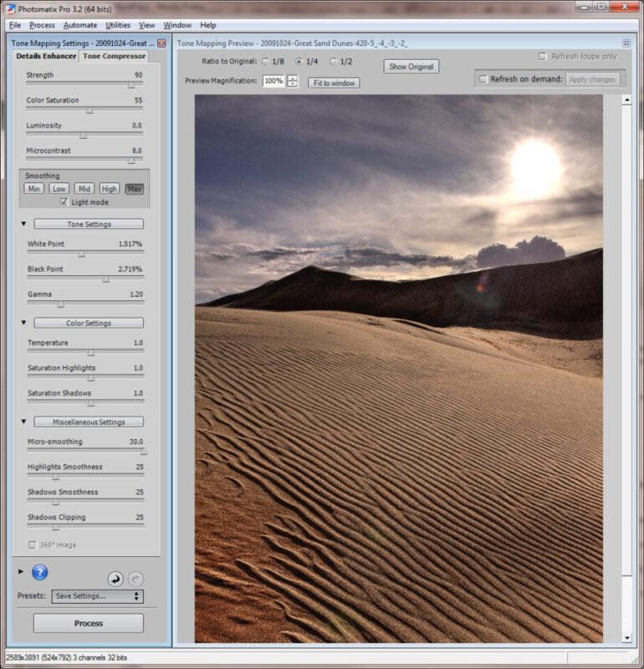
Task: Click the undo arrow icon
Action: coord(115,579)
